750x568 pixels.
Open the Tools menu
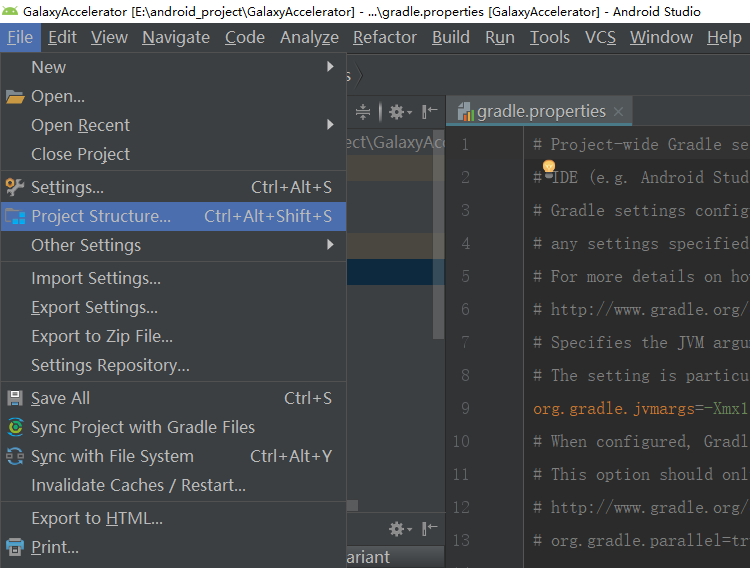pyautogui.click(x=550, y=37)
